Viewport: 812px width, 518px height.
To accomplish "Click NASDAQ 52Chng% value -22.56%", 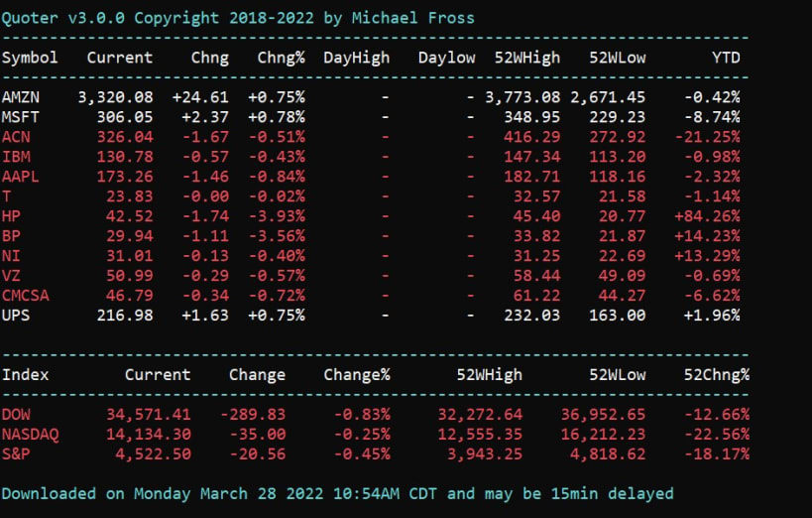I will [717, 435].
